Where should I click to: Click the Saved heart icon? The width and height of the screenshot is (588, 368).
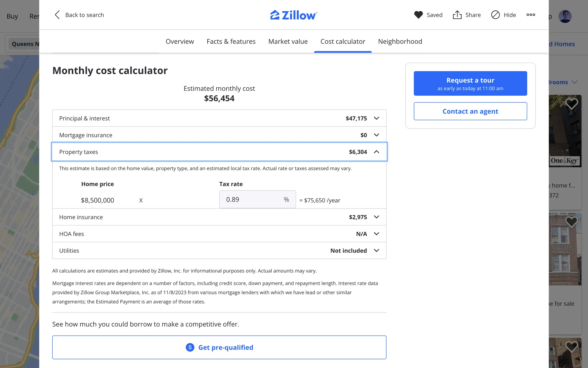[418, 15]
